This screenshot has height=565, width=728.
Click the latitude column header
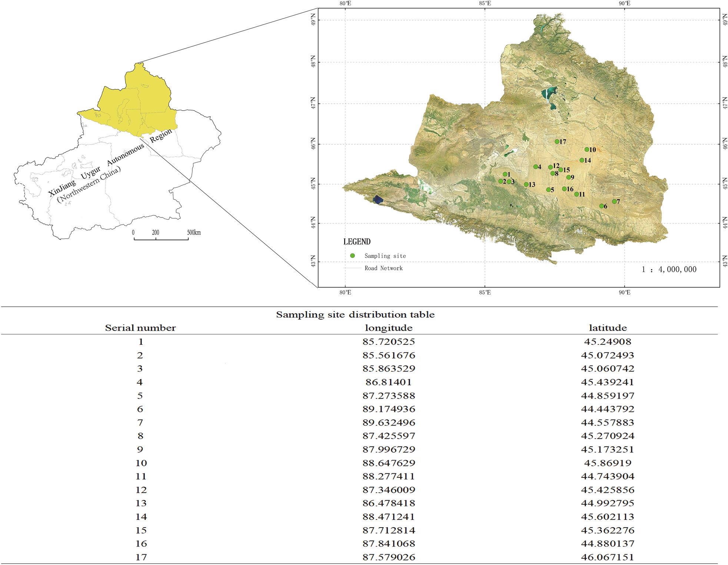click(608, 328)
